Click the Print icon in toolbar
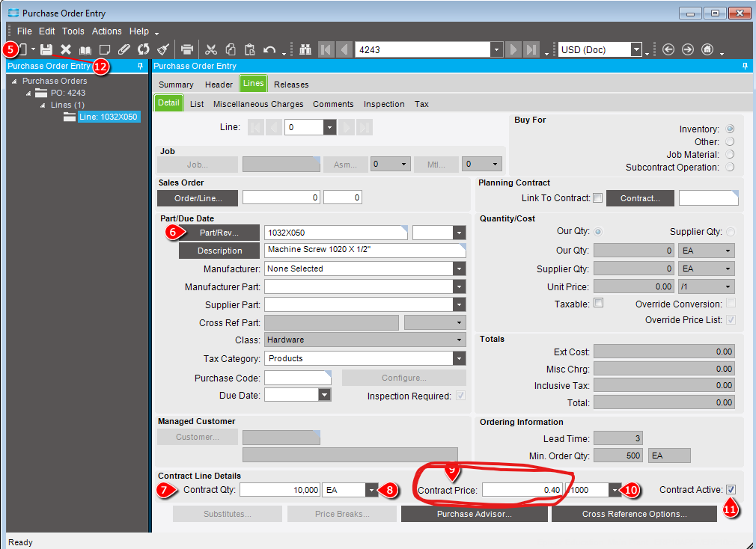Image resolution: width=756 pixels, height=549 pixels. [187, 49]
